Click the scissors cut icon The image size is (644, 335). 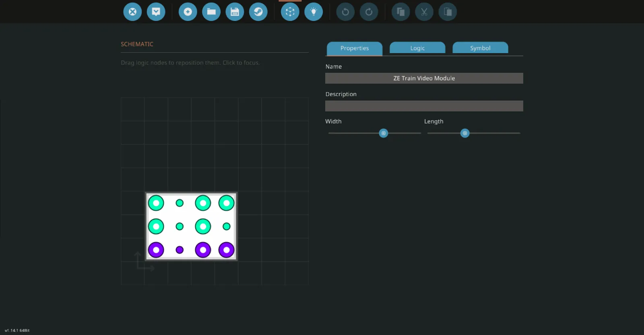point(424,12)
